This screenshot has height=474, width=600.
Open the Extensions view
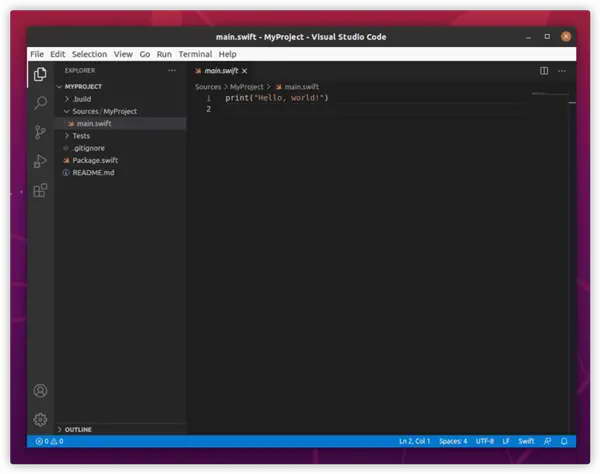pyautogui.click(x=40, y=190)
